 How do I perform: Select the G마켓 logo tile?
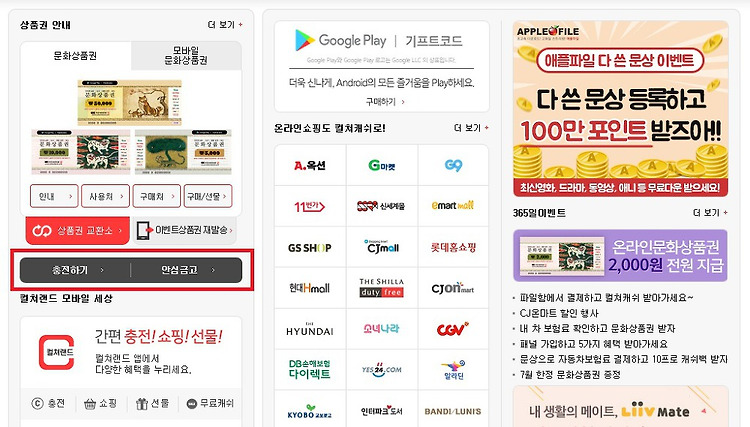click(382, 165)
